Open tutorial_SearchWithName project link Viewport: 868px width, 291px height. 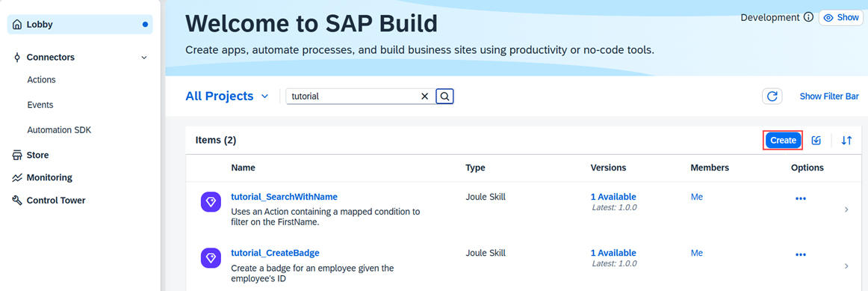pos(284,197)
